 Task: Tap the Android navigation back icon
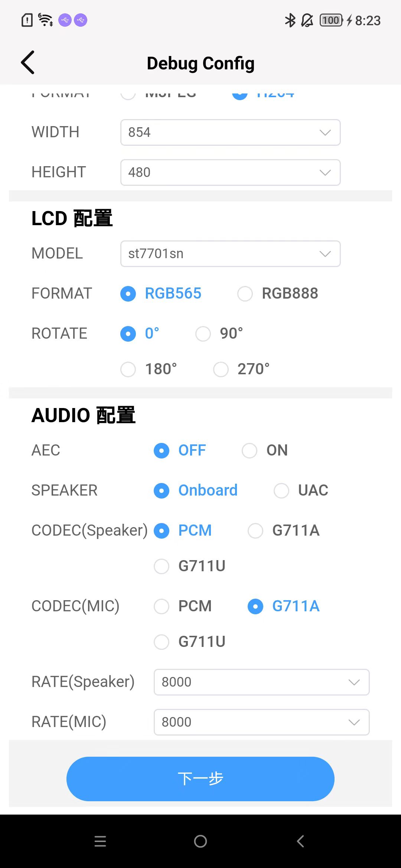(300, 841)
